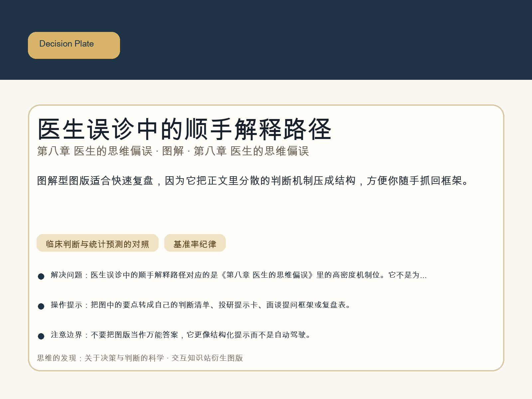The image size is (532, 399).
Task: Click the subtitle starting 第八章 医生的思维偏误 · 图解
Action: [x=173, y=151]
